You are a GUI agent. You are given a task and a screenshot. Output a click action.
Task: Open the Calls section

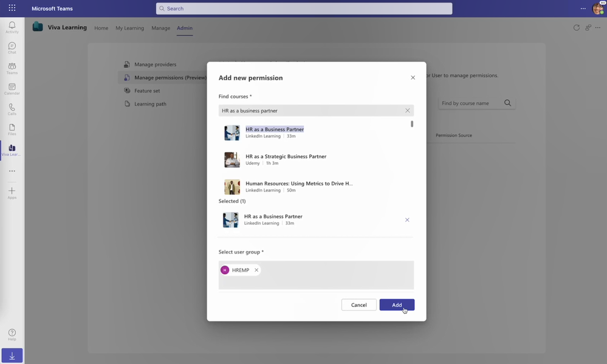click(12, 109)
